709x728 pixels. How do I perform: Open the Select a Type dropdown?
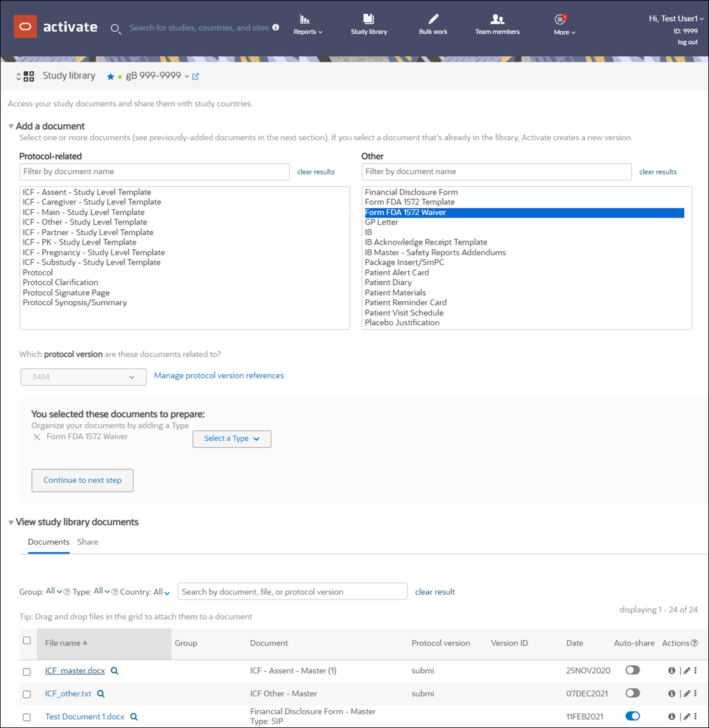(232, 439)
